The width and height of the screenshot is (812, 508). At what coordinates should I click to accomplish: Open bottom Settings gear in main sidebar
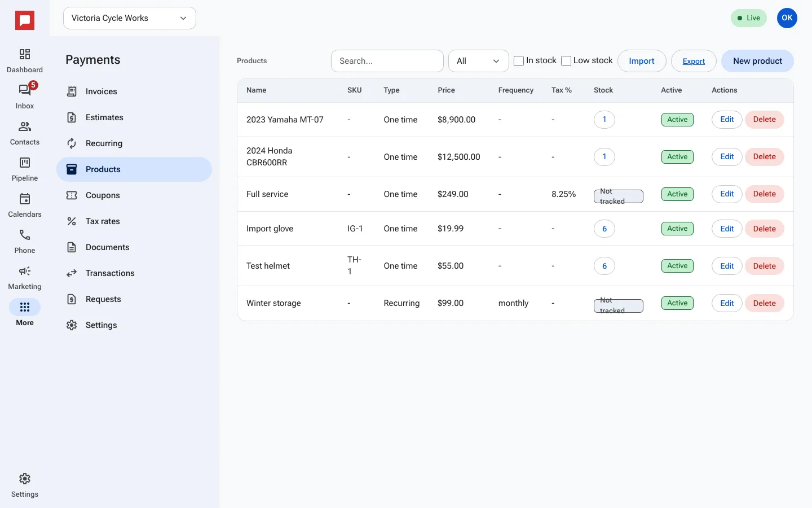(25, 479)
